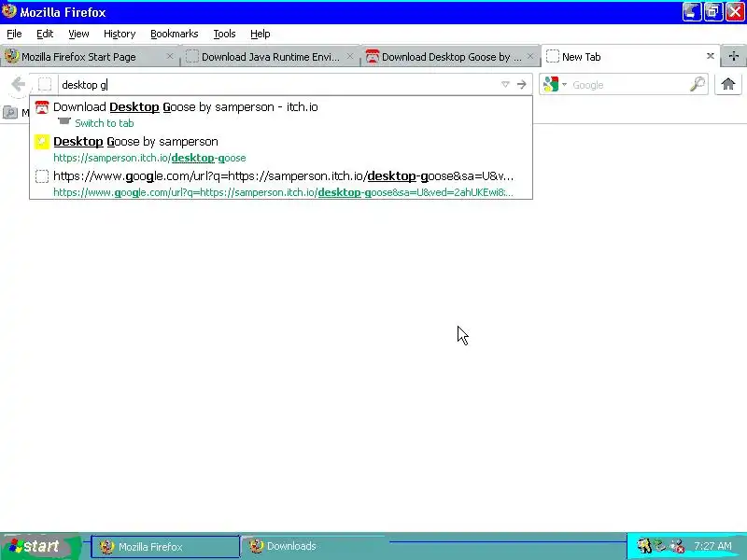The width and height of the screenshot is (747, 560).
Task: Click the Firefox logo in title bar
Action: point(9,11)
